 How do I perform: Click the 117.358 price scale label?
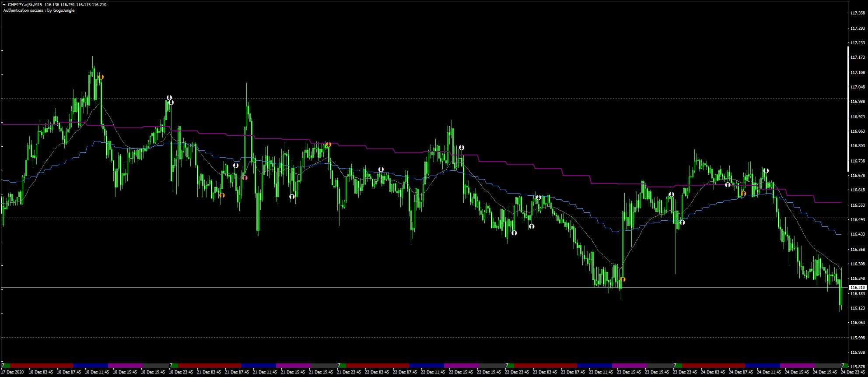click(857, 13)
